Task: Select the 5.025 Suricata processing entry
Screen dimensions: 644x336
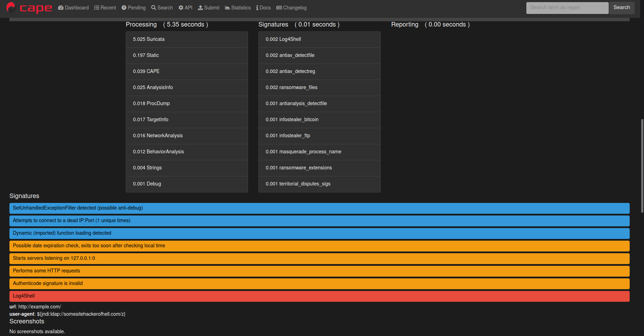Action: click(187, 39)
